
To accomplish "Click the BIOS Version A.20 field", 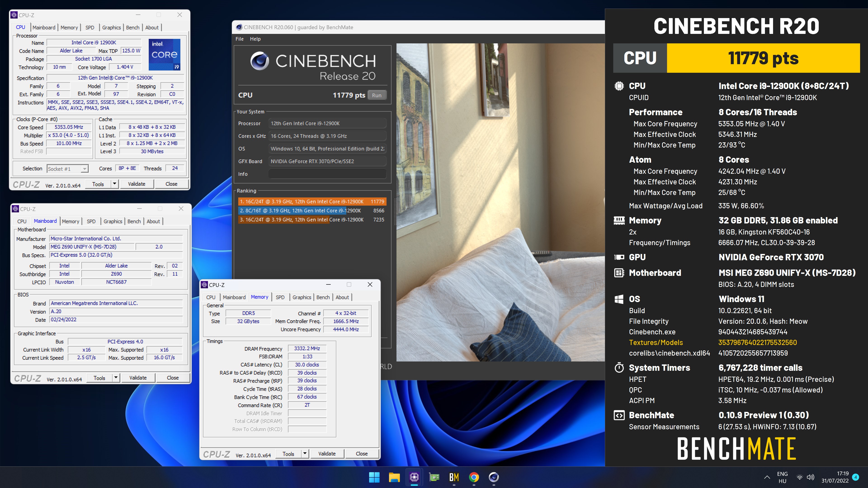I will point(116,312).
